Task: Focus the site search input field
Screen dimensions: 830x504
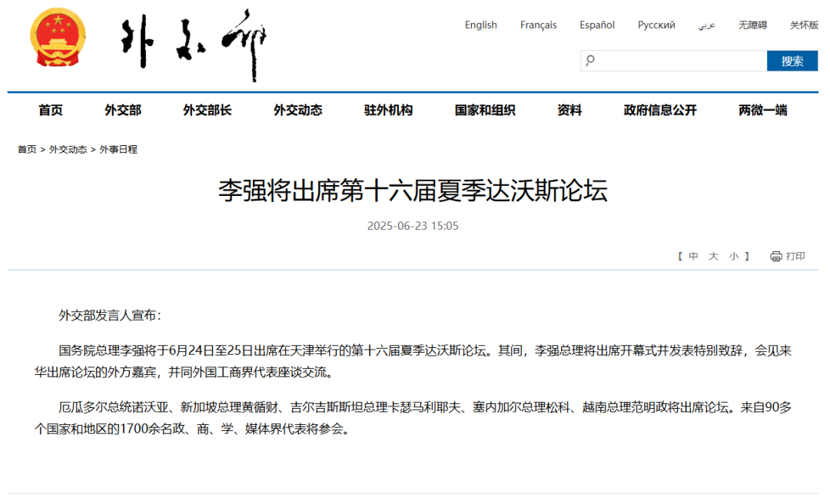Action: coord(674,61)
